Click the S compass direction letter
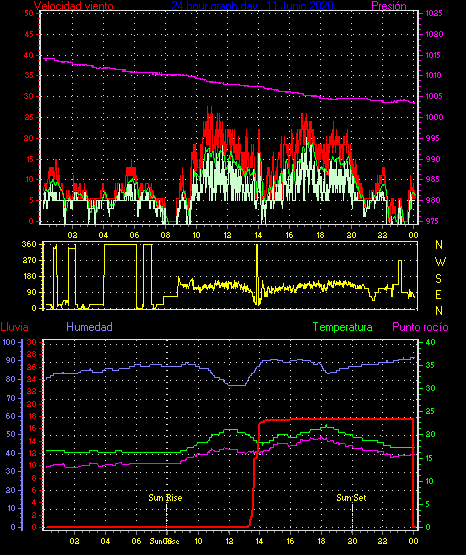 tap(438, 279)
